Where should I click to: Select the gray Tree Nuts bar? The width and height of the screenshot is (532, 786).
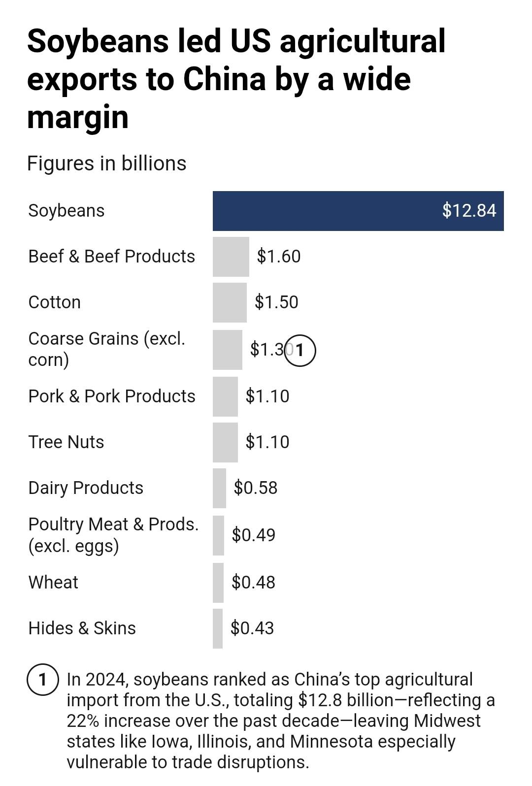(225, 442)
